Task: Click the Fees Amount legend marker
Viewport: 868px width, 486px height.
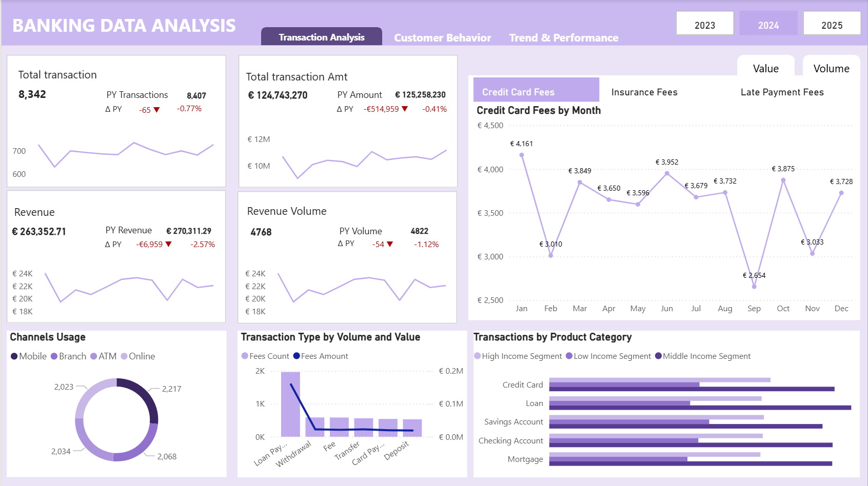Action: point(297,356)
